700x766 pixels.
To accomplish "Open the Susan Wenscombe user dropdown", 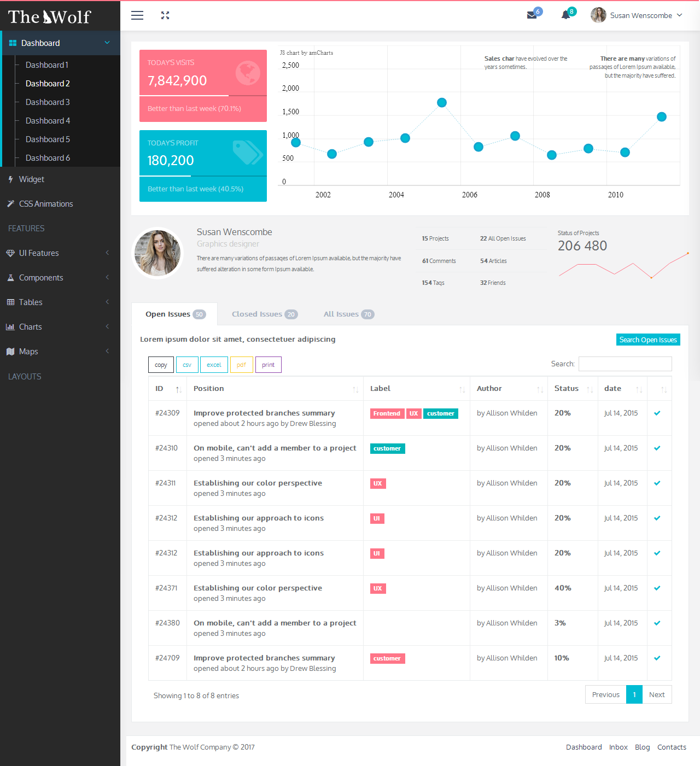I will pyautogui.click(x=637, y=15).
